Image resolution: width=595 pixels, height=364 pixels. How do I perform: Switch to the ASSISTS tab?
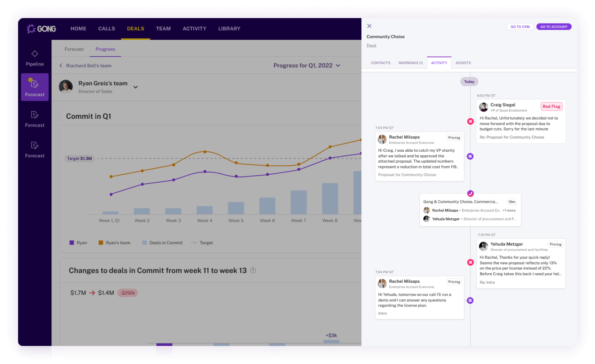[463, 63]
